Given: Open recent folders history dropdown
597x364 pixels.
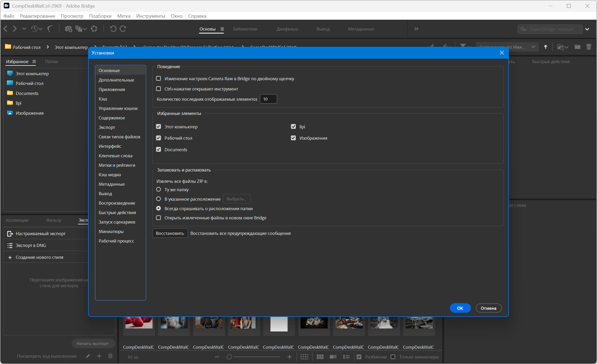Looking at the screenshot, I should (37, 29).
